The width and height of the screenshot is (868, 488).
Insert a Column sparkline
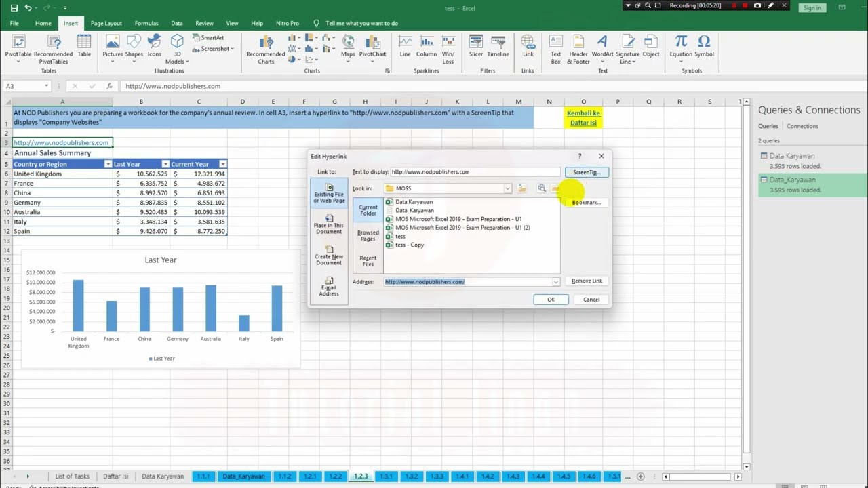[x=427, y=46]
